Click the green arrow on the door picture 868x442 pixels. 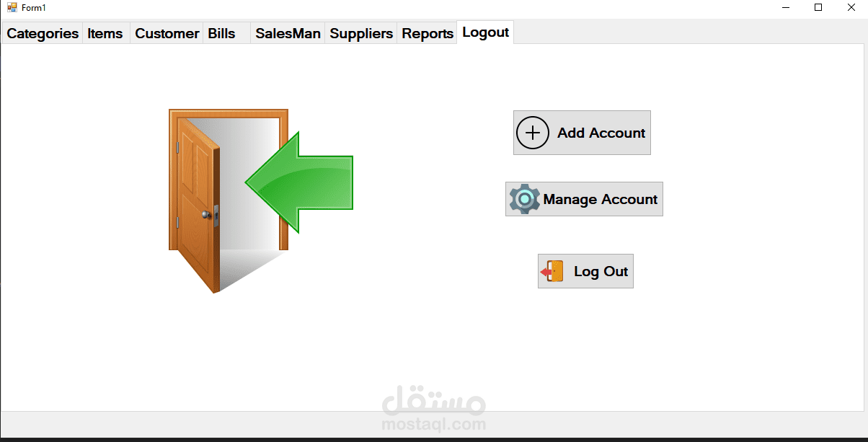click(299, 182)
